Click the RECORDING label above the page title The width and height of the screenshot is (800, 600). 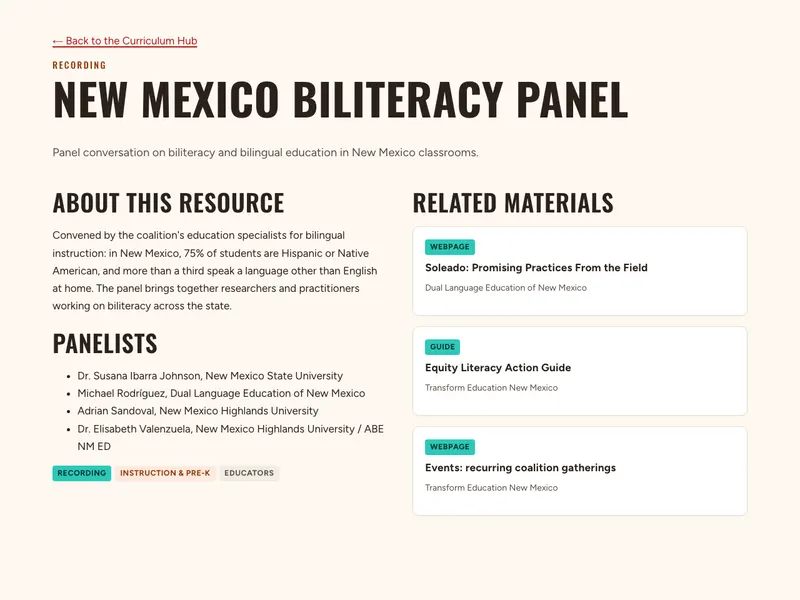(79, 65)
